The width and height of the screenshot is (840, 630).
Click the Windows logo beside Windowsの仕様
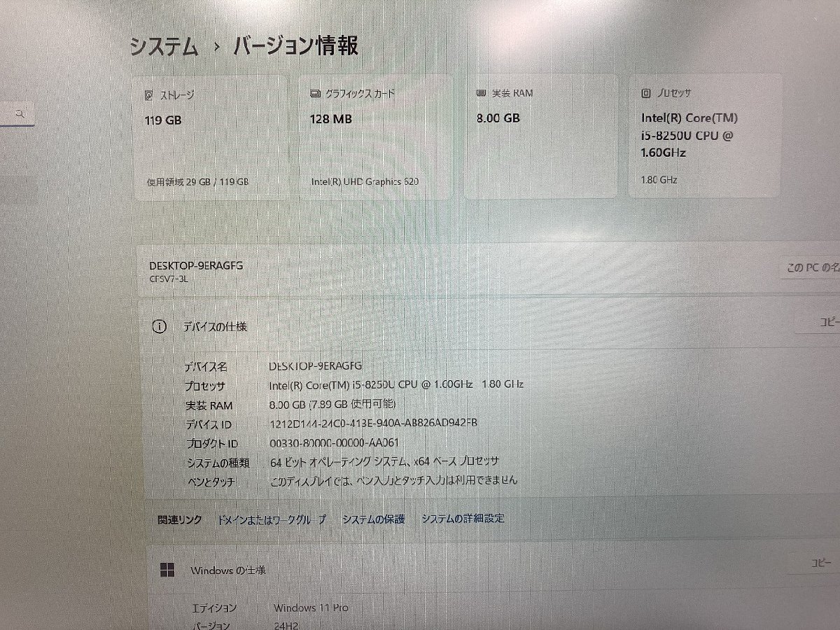[167, 570]
